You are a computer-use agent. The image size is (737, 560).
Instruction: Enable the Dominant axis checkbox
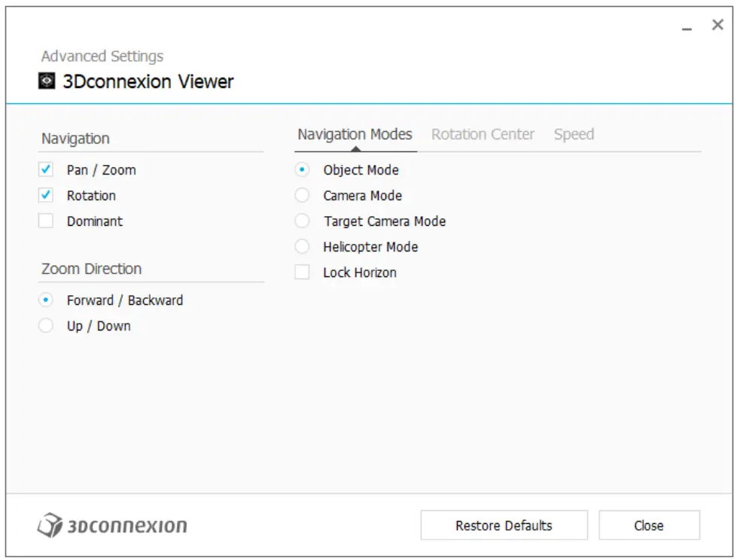coord(47,221)
